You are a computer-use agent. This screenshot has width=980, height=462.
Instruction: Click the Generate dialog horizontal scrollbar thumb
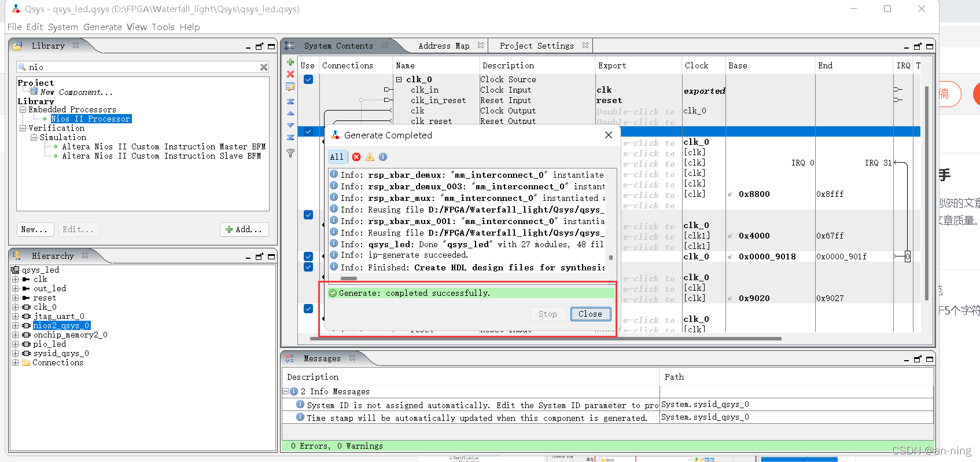pos(349,278)
